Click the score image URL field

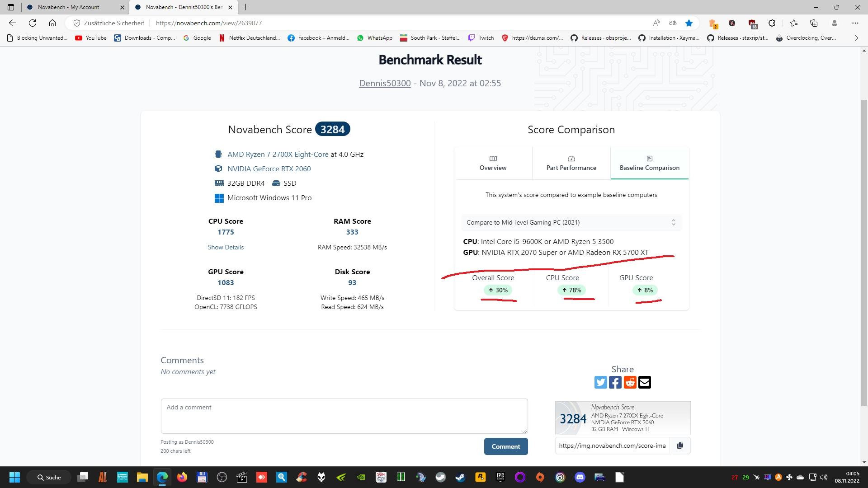(x=612, y=446)
